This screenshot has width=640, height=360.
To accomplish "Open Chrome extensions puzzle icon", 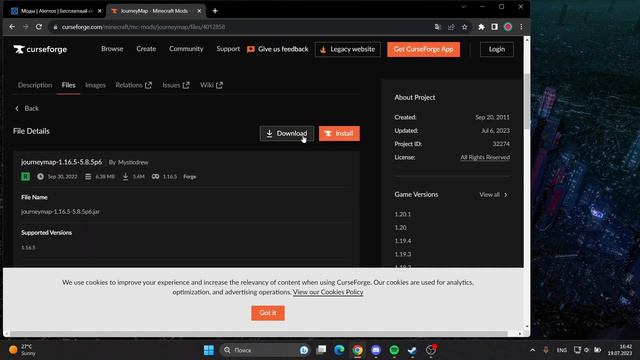I will click(481, 27).
